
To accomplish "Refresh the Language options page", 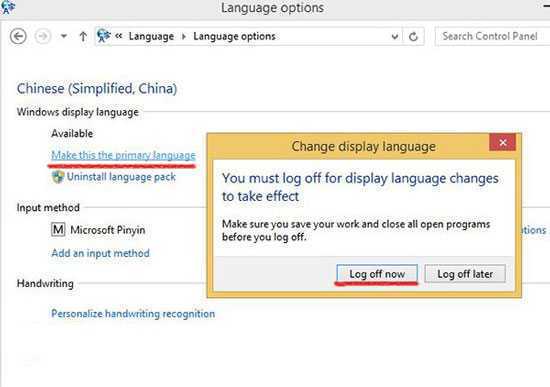I will (413, 36).
